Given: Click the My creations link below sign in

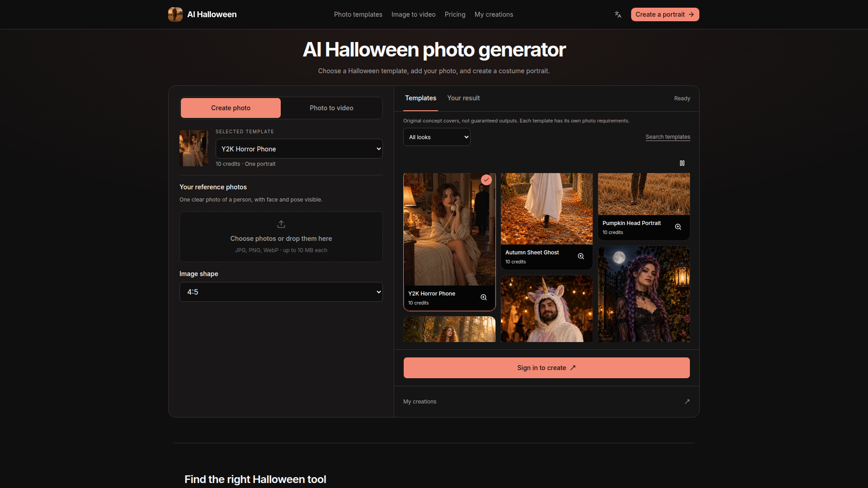Looking at the screenshot, I should point(420,402).
